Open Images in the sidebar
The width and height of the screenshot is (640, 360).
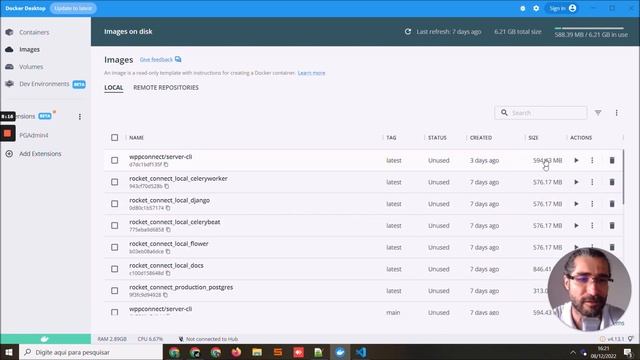point(29,49)
